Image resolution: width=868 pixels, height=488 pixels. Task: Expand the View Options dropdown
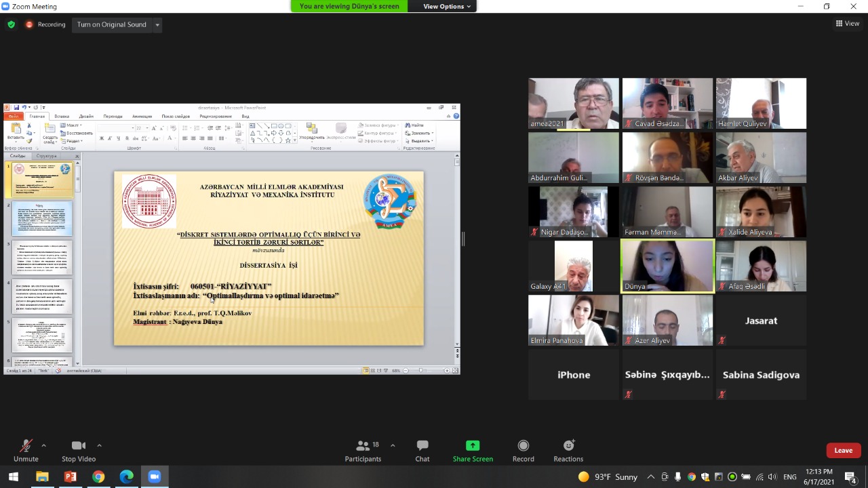(446, 6)
